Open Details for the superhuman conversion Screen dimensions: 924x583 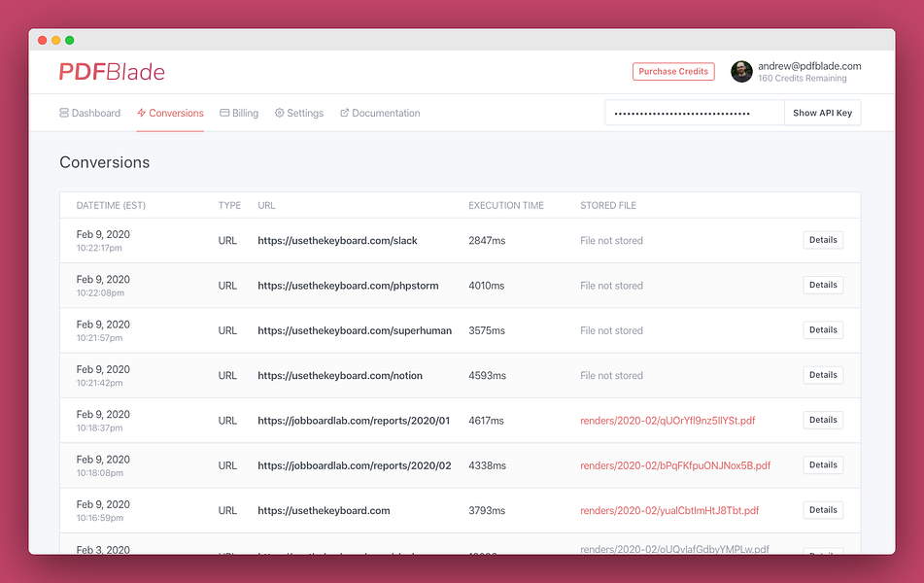(823, 330)
